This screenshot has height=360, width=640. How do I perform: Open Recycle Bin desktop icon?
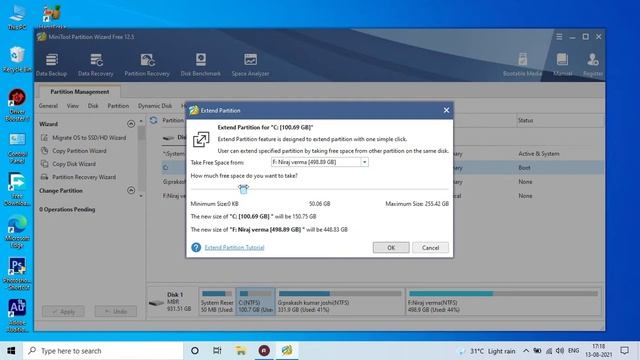[x=17, y=60]
